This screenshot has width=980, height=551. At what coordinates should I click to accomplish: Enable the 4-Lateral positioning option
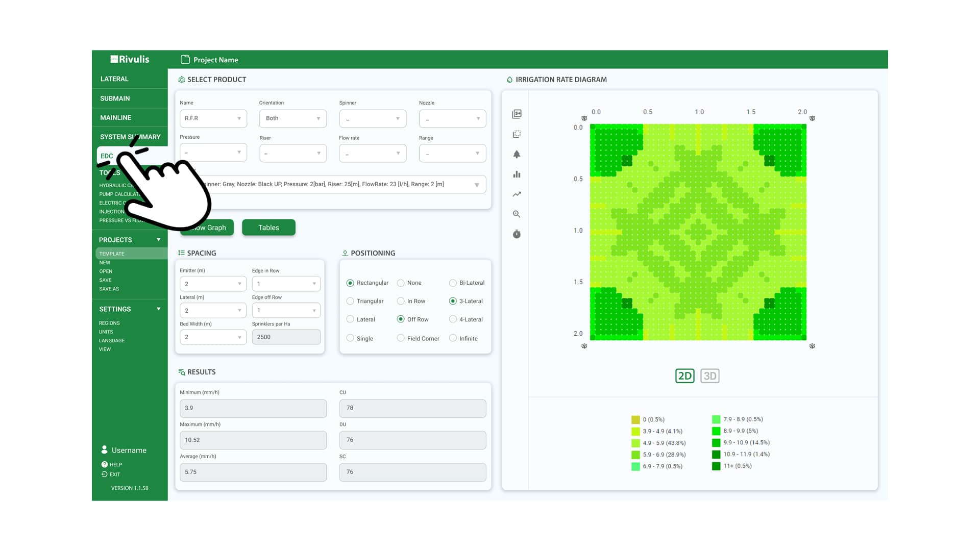click(453, 319)
